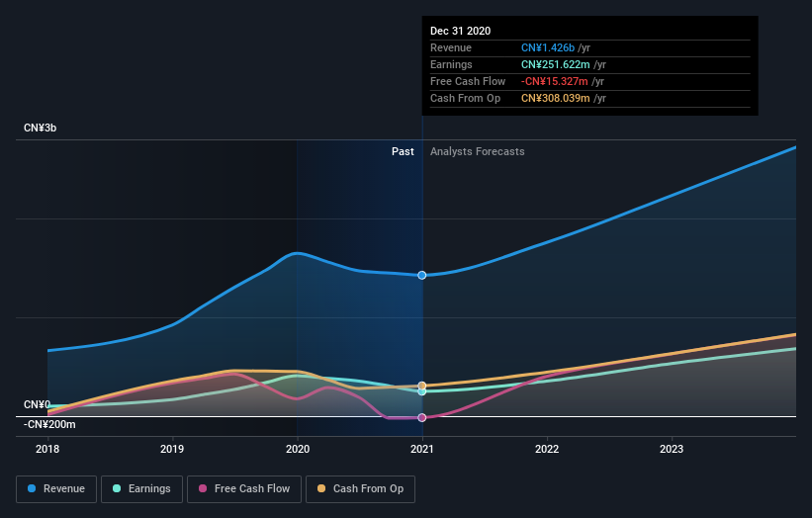Click the Analysts Forecasts label
This screenshot has width=812, height=518.
[478, 151]
